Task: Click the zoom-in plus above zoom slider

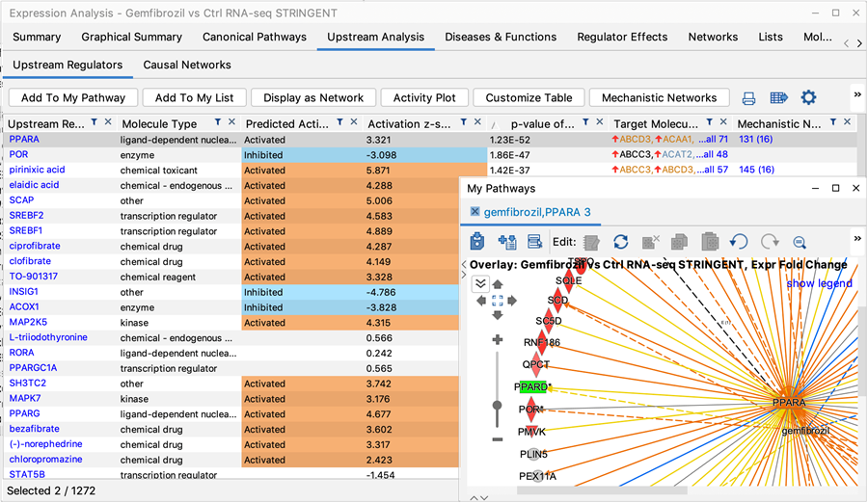Action: pyautogui.click(x=498, y=340)
